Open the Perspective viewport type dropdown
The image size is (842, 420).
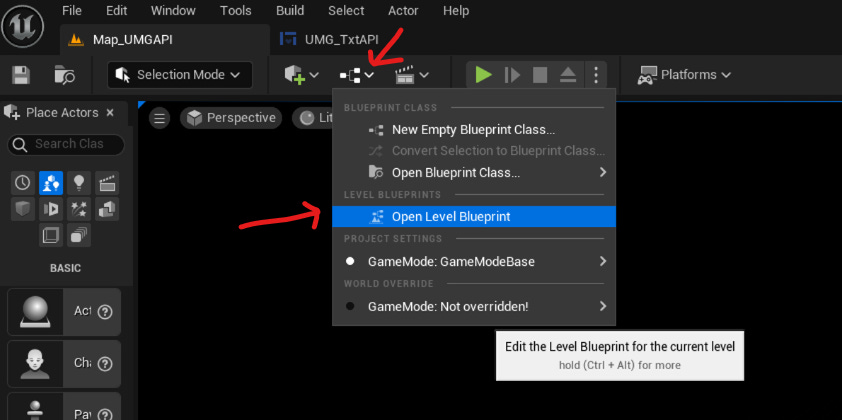pos(231,118)
